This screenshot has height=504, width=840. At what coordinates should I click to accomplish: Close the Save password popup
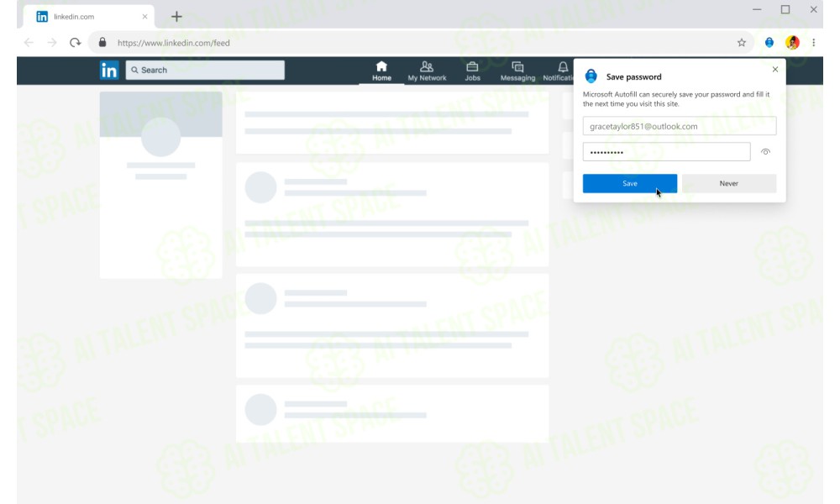775,69
